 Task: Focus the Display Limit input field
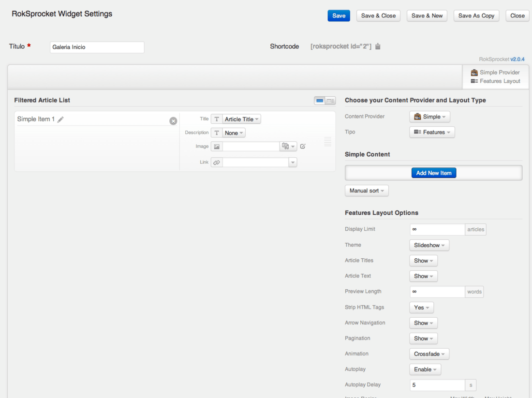pyautogui.click(x=437, y=229)
